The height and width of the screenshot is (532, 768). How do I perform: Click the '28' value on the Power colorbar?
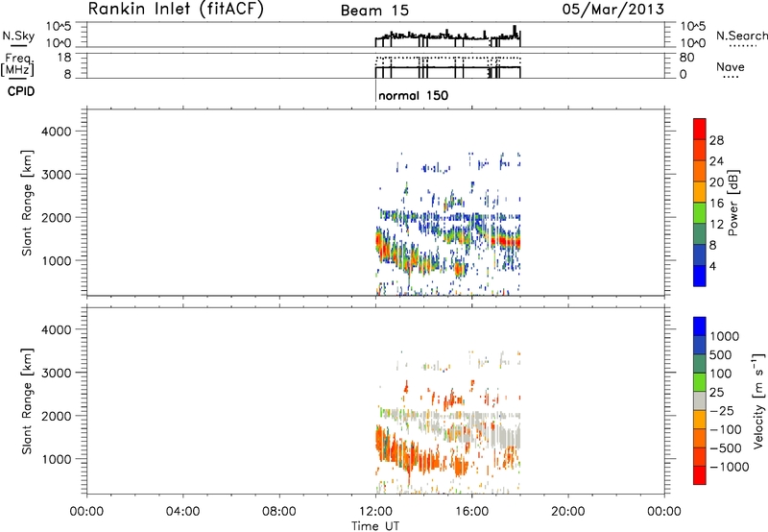[716, 140]
